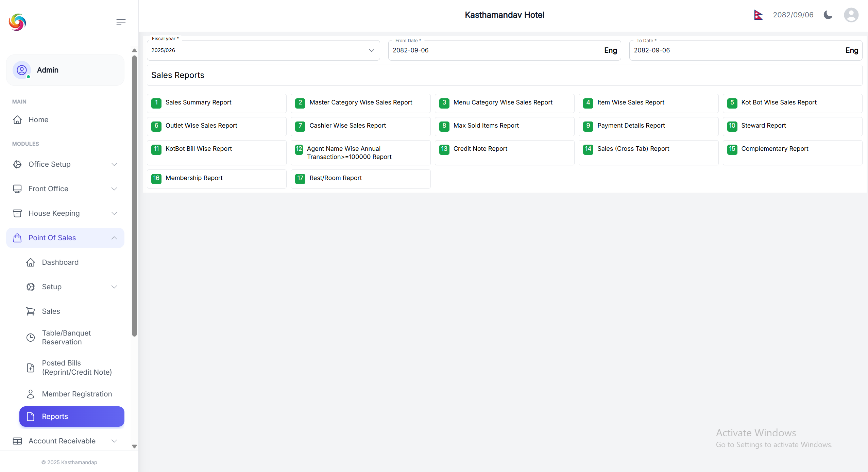Viewport: 868px width, 472px height.
Task: Toggle Eng on To Date field
Action: coord(851,50)
